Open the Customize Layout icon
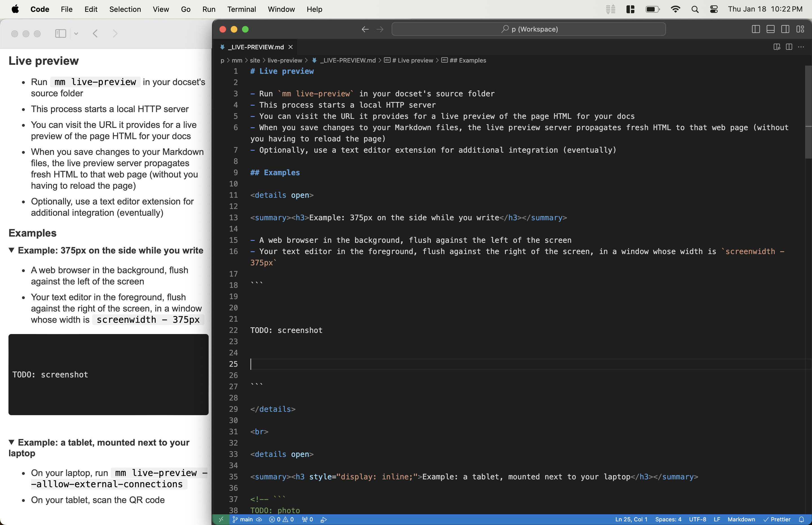This screenshot has width=812, height=525. pos(800,29)
